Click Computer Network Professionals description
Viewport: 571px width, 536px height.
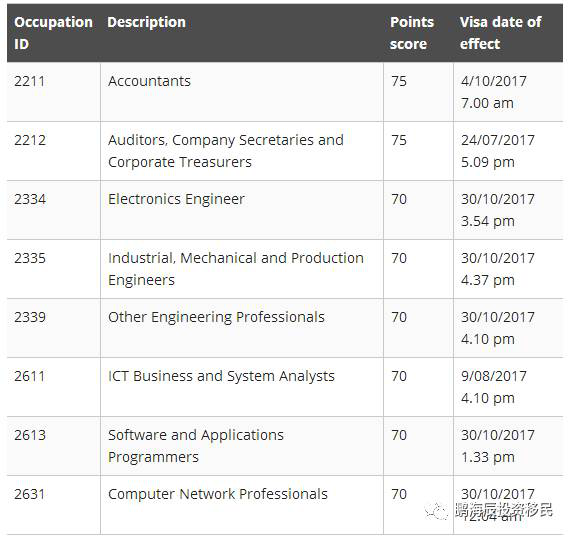coord(218,494)
